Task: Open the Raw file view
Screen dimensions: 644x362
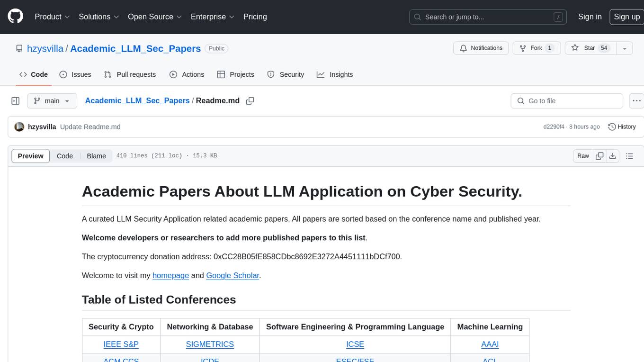Action: click(x=583, y=156)
